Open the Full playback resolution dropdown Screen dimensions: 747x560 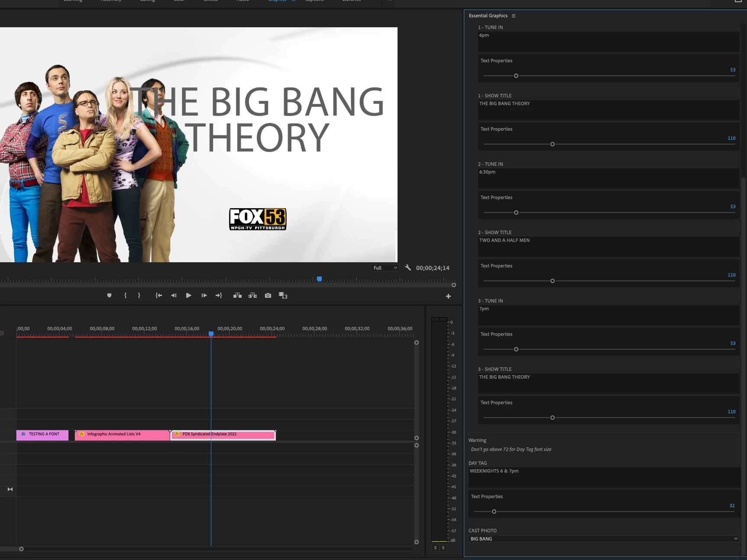tap(385, 268)
